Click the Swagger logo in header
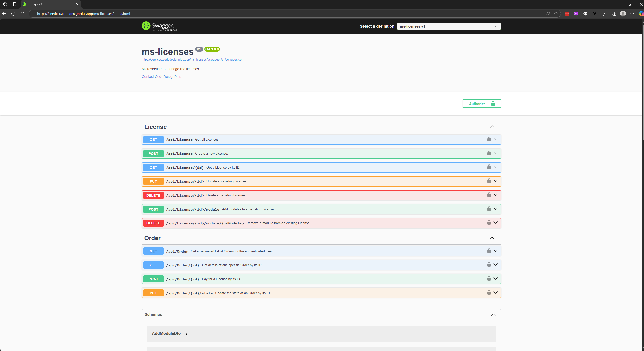The width and height of the screenshot is (644, 351). 159,26
